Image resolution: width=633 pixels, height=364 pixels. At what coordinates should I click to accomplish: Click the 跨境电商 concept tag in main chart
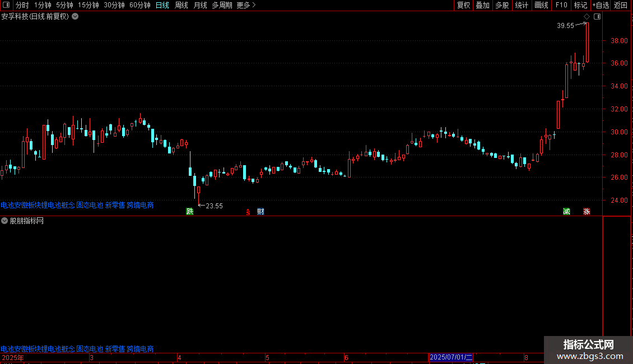point(140,205)
